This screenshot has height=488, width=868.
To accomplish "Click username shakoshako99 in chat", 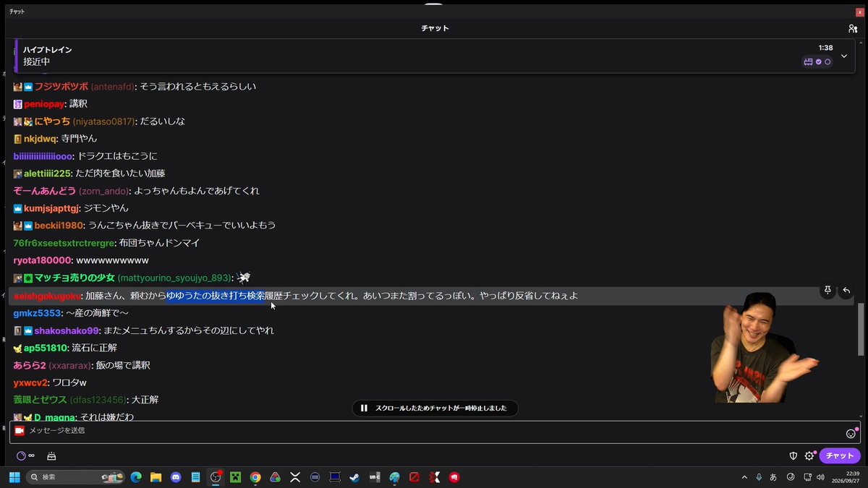I will click(x=66, y=330).
